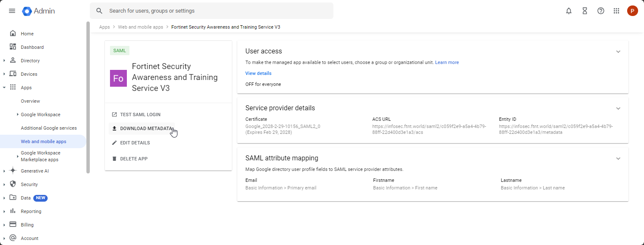Click DOWNLOAD METADATA button
Image resolution: width=644 pixels, height=245 pixels.
[x=142, y=128]
